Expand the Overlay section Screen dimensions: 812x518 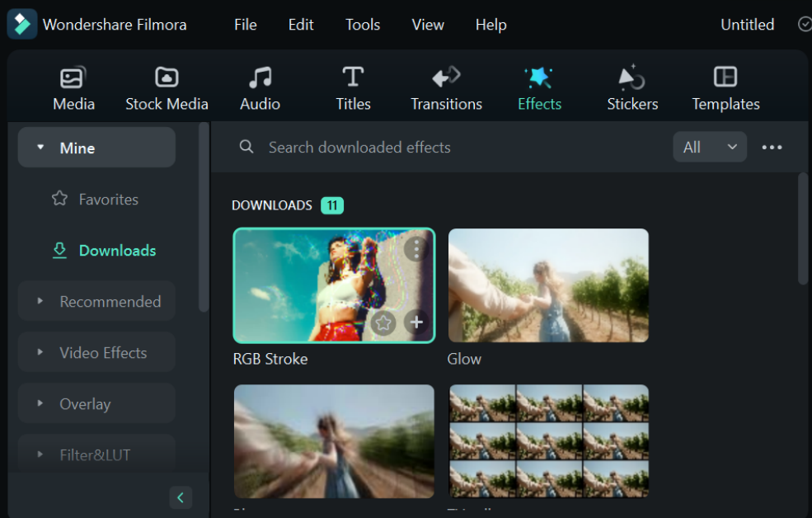click(96, 403)
